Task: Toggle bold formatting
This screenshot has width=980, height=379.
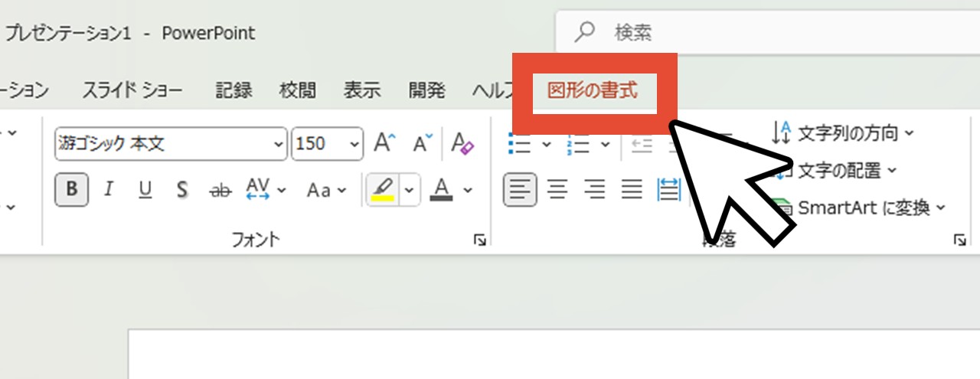Action: coord(71,189)
